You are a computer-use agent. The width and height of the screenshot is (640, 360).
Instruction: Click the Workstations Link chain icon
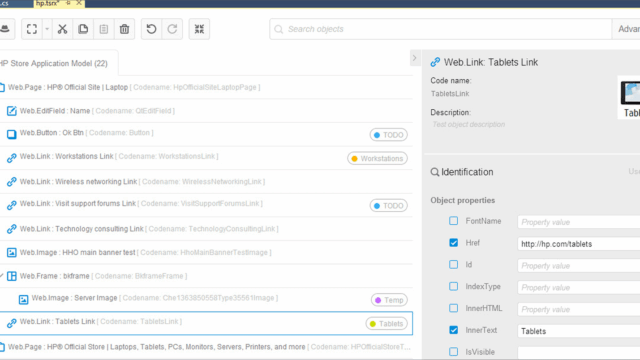pos(11,158)
